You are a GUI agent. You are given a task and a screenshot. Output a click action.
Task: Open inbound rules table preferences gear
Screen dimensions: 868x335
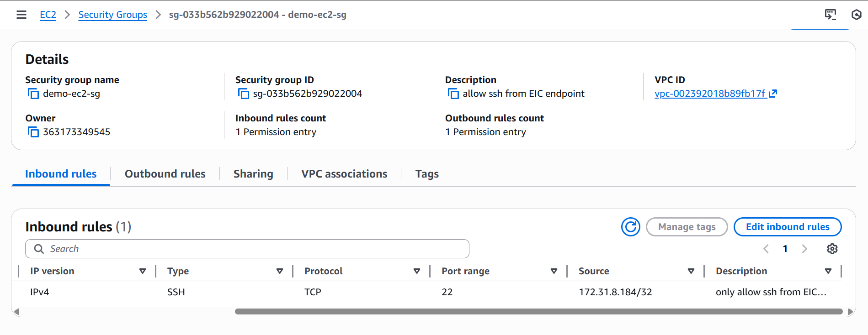832,249
